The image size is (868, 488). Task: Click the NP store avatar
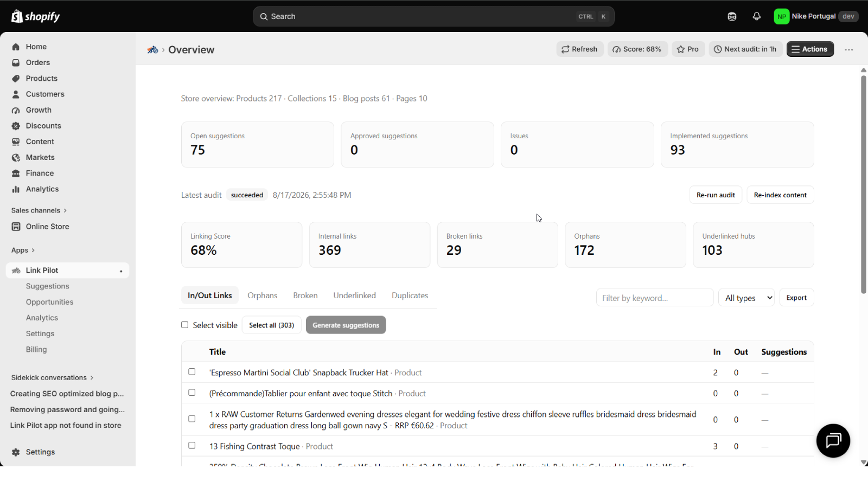point(782,16)
